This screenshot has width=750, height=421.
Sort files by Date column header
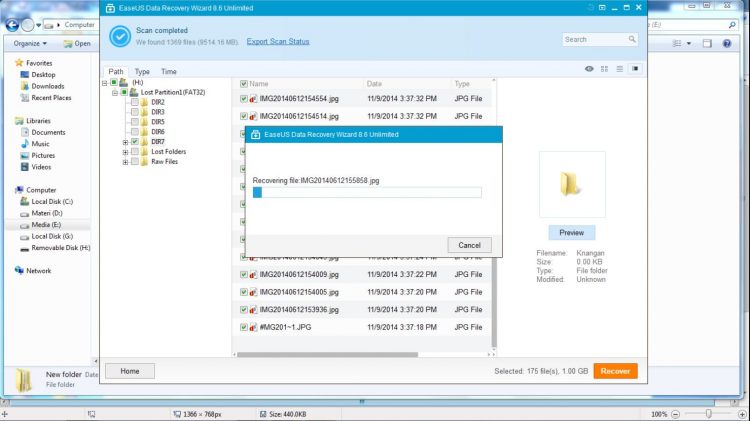coord(374,84)
